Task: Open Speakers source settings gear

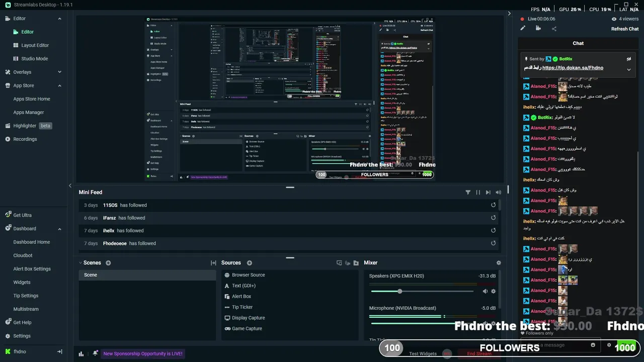Action: coord(493,291)
